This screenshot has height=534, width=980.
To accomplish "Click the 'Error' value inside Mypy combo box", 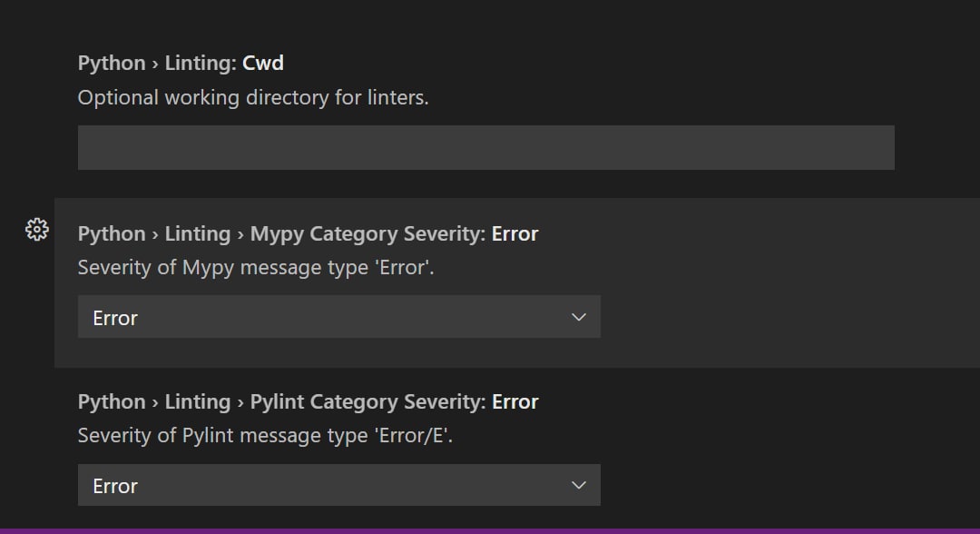I will (x=115, y=318).
